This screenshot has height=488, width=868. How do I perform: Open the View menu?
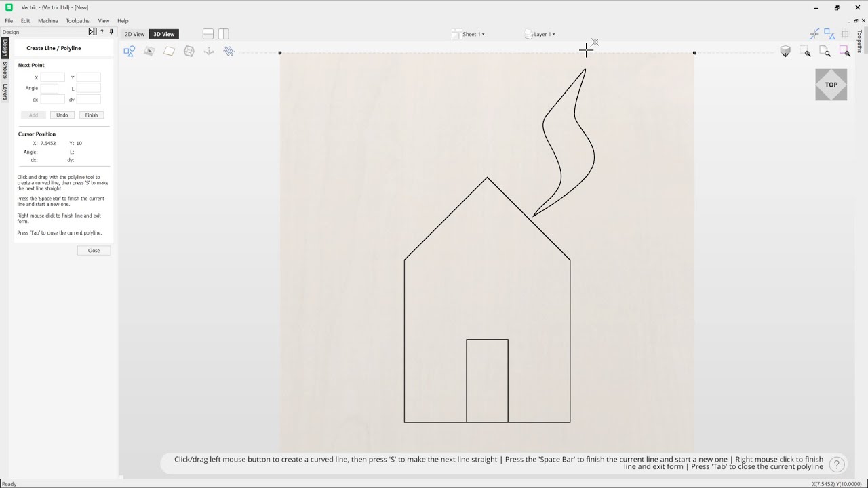103,21
